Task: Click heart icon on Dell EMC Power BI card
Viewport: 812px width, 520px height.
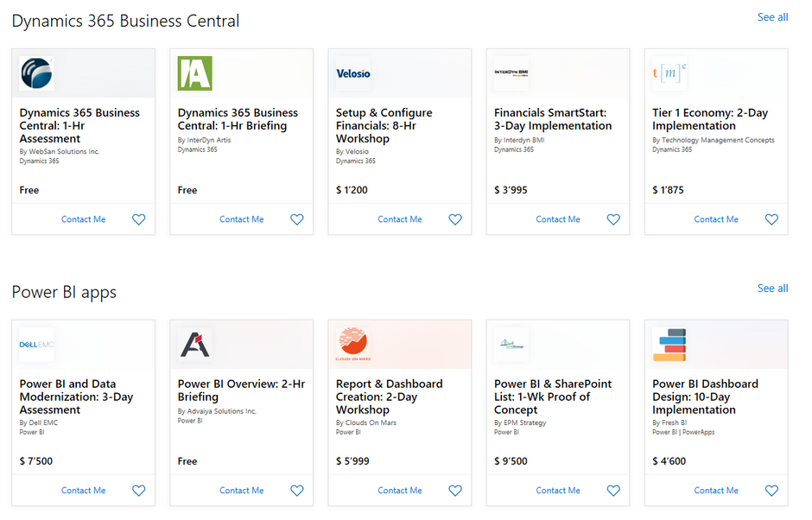Action: [139, 491]
